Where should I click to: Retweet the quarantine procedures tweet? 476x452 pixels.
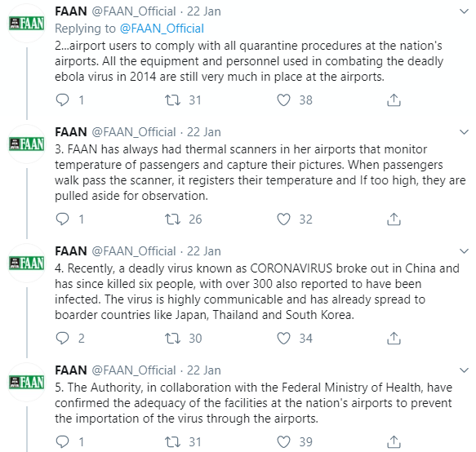pyautogui.click(x=172, y=100)
